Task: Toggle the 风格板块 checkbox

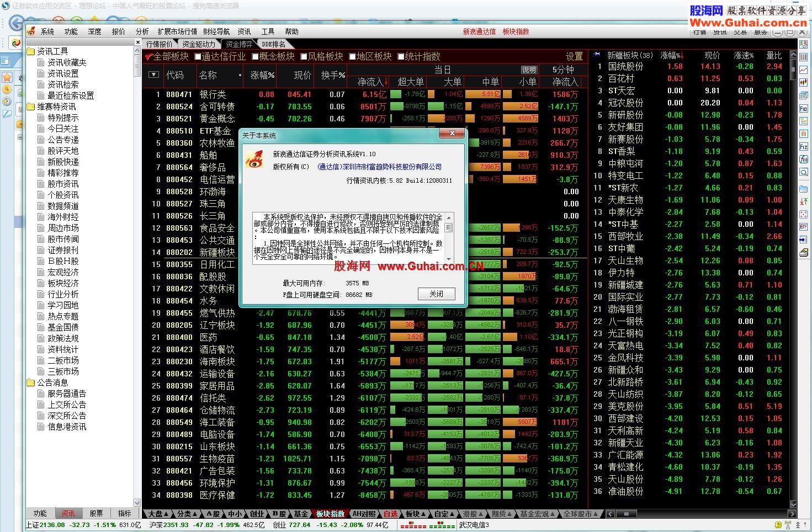Action: click(x=304, y=56)
